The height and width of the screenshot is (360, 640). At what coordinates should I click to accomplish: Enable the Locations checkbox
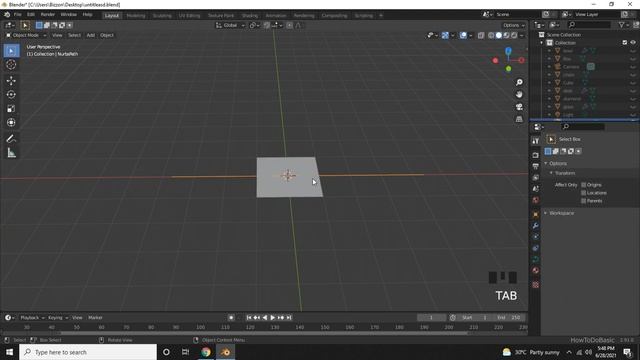[x=584, y=193]
